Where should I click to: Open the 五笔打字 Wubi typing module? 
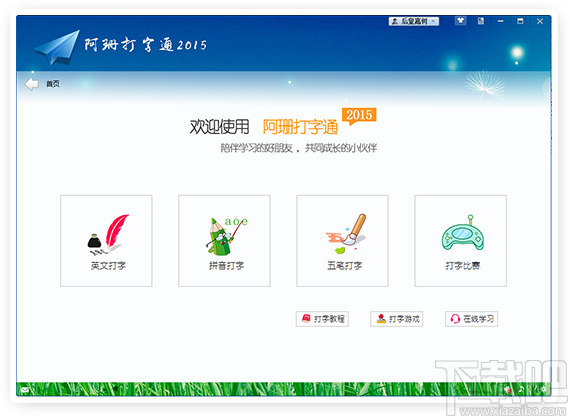(x=342, y=241)
